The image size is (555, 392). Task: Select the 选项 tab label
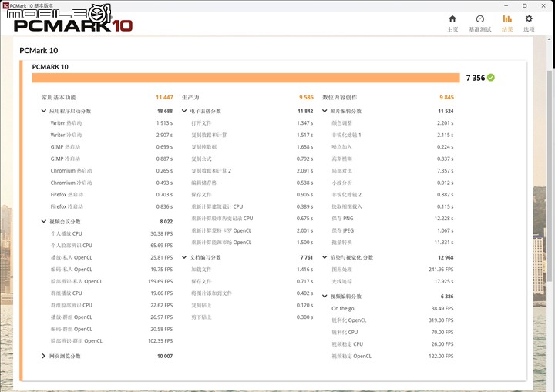(x=529, y=29)
